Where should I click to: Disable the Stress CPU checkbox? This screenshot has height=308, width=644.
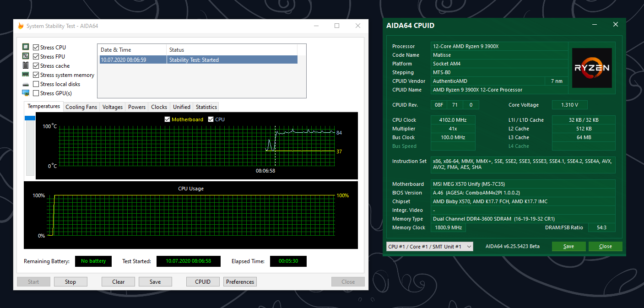[x=36, y=48]
